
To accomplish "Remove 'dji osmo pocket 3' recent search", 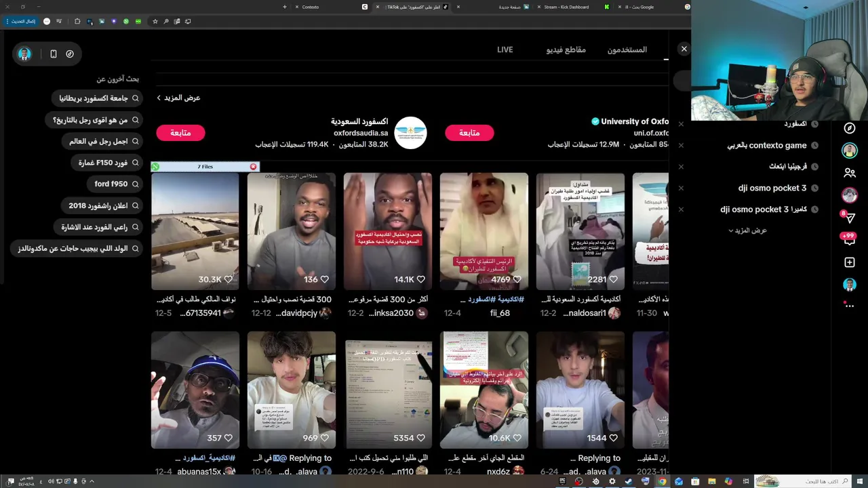I will click(x=681, y=188).
